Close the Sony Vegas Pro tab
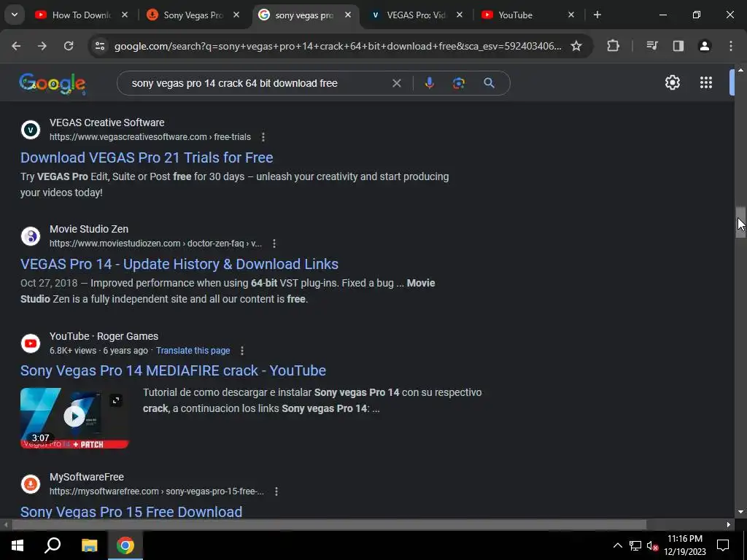The width and height of the screenshot is (747, 560). tap(236, 15)
